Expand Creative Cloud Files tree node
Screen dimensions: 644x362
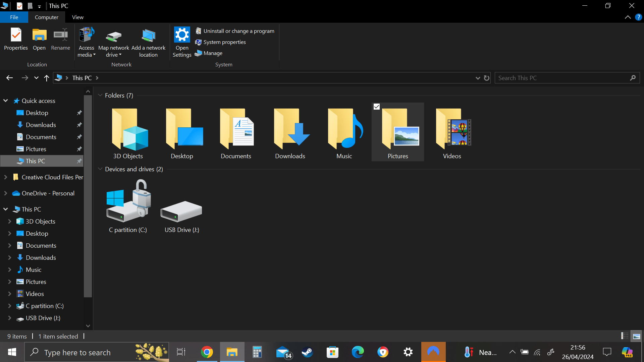[6, 177]
